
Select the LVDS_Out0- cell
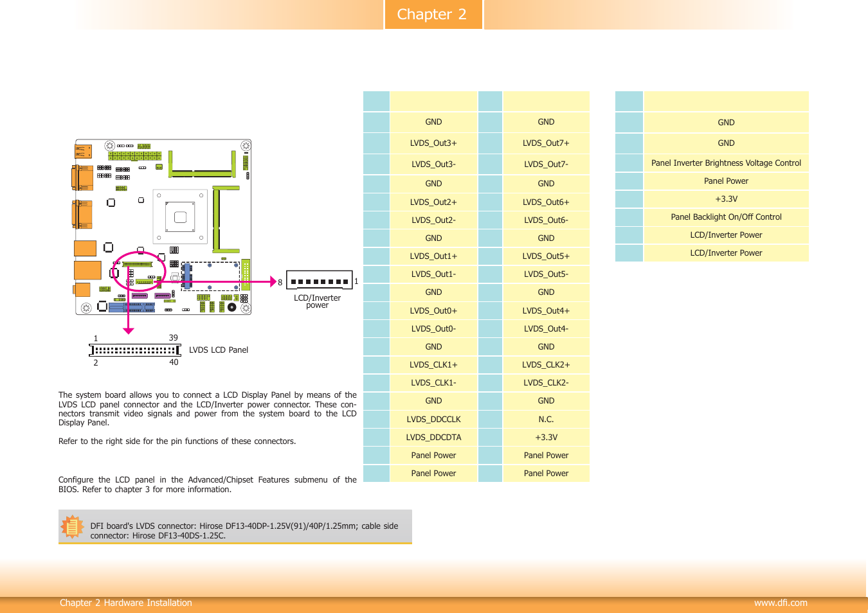[x=433, y=329]
